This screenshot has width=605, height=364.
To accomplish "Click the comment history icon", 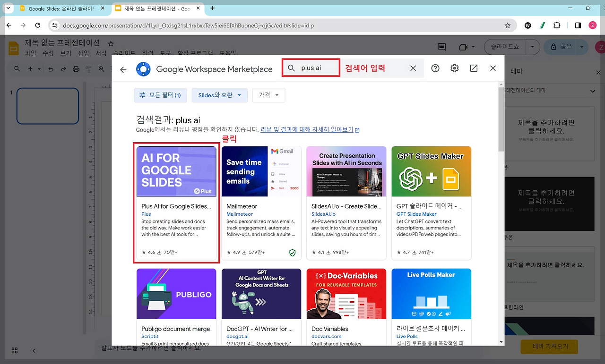I will coord(441,47).
